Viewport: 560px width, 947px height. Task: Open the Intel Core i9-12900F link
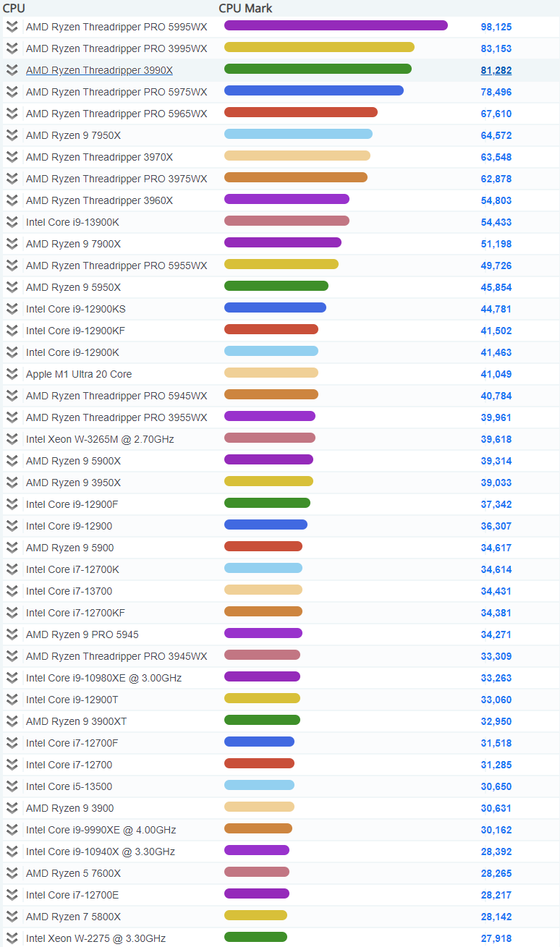[72, 504]
